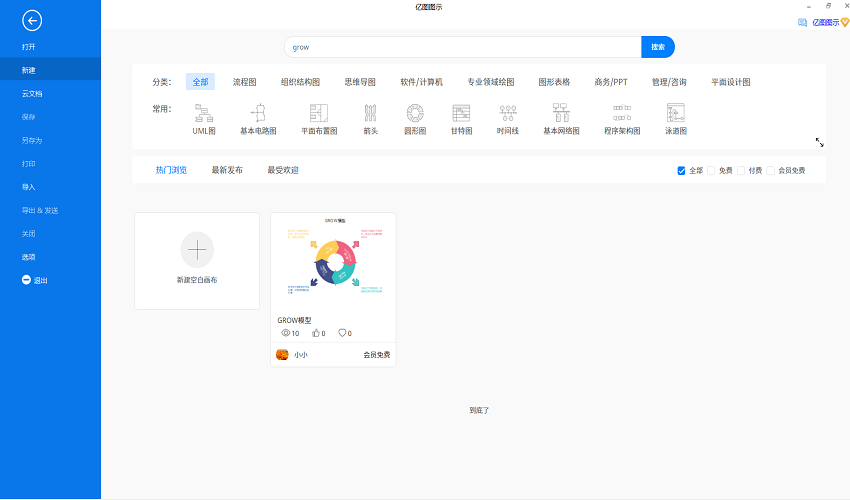Click the blue 搜索 search button
Screen dimensions: 850x500
[658, 47]
